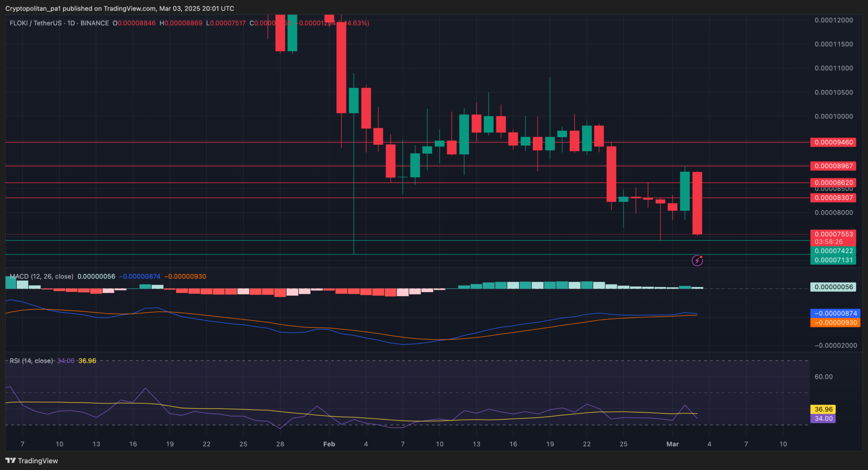Viewport: 868px width, 470px height.
Task: Click the MACD (12, 26, close) indicator legend
Action: (42, 276)
